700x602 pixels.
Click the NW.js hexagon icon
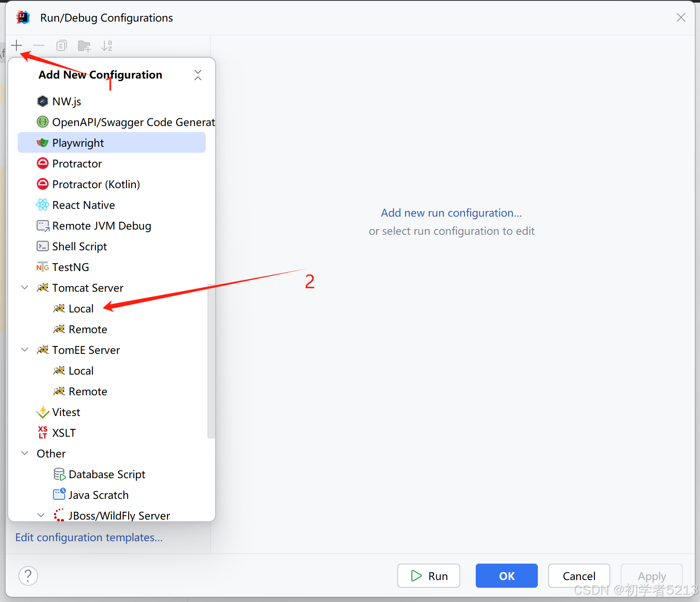pos(42,101)
